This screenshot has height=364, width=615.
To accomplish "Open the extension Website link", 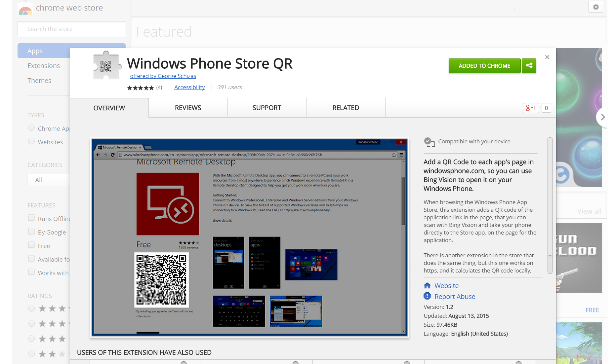I will 446,286.
